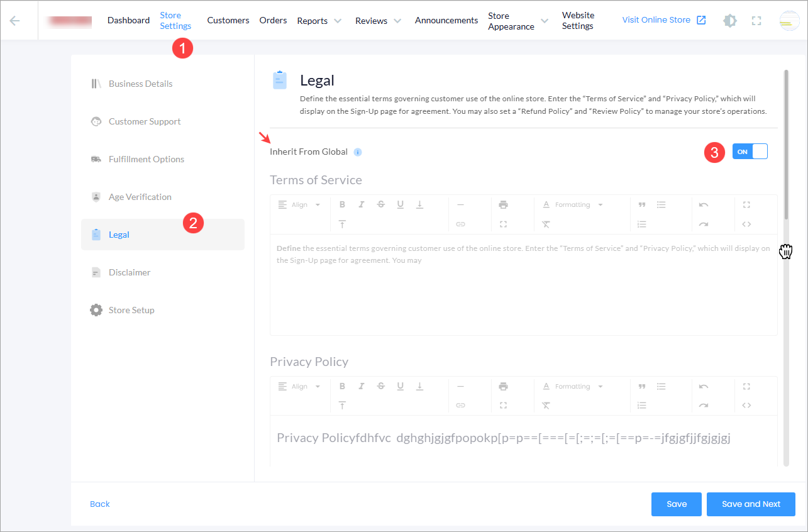This screenshot has width=808, height=532.
Task: Go to Dashboard
Action: click(128, 20)
